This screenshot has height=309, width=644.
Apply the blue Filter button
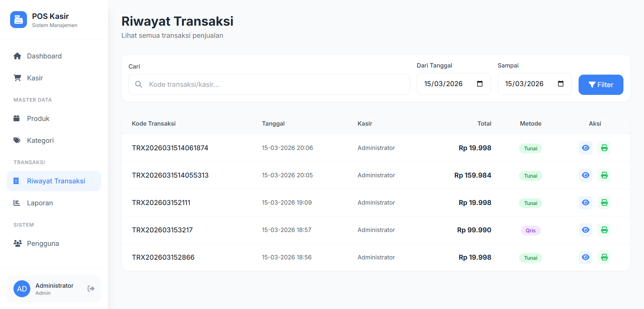(x=601, y=85)
